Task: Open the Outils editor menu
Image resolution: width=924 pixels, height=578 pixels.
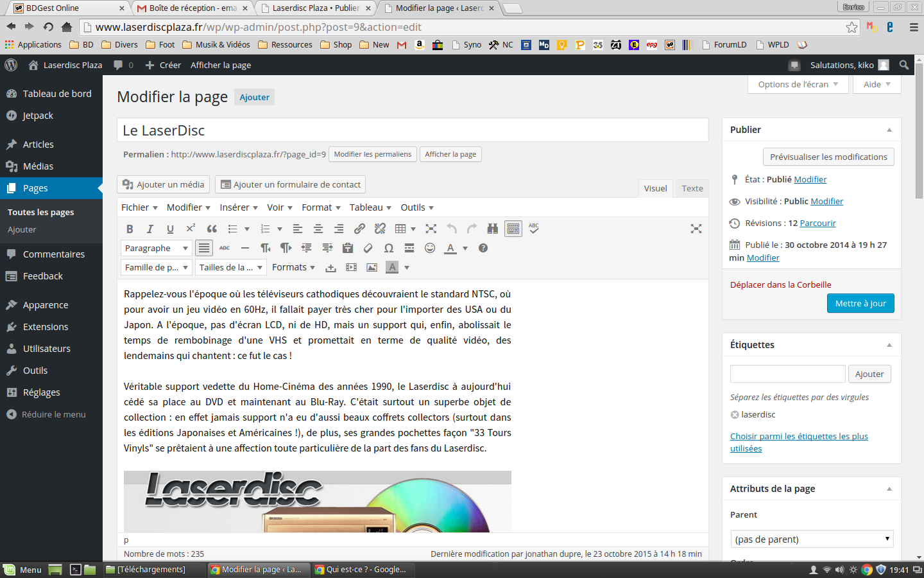Action: (417, 207)
